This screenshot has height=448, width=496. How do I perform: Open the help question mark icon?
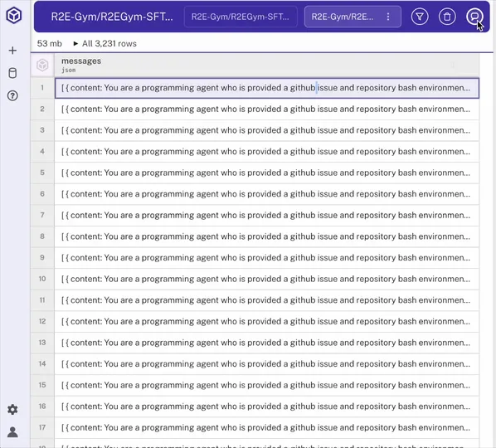(x=12, y=95)
